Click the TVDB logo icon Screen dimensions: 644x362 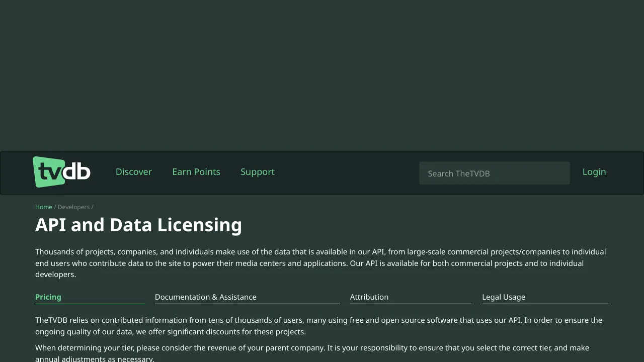[61, 172]
